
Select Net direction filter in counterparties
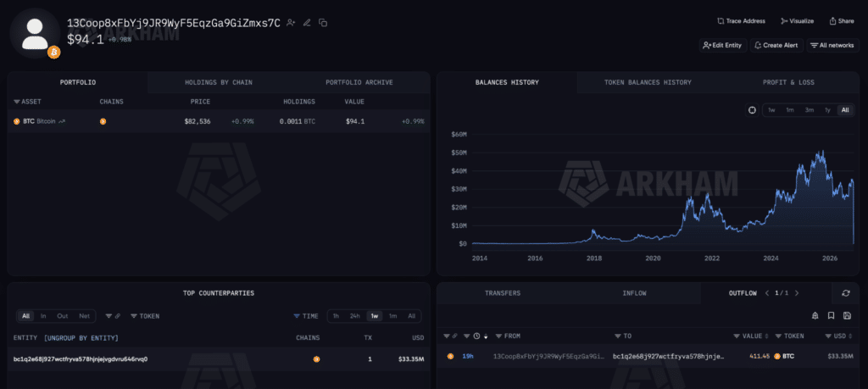[85, 316]
